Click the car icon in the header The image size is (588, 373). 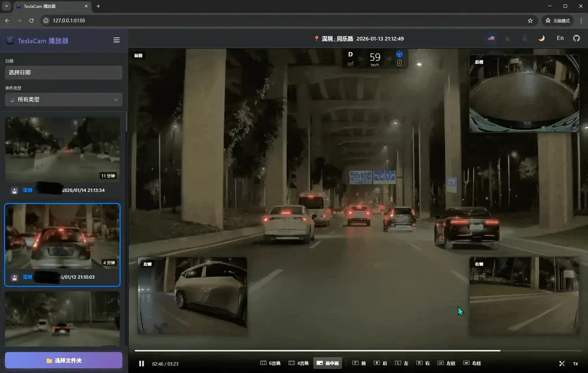[491, 38]
